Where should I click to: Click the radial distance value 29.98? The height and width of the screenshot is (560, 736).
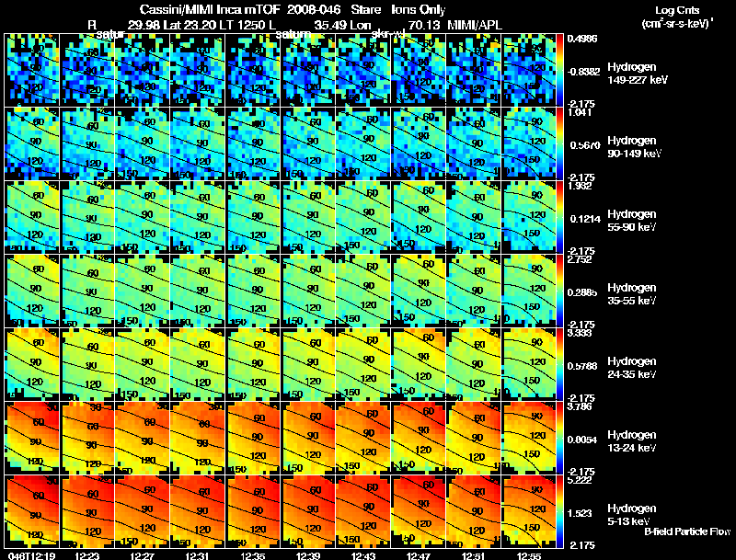144,25
